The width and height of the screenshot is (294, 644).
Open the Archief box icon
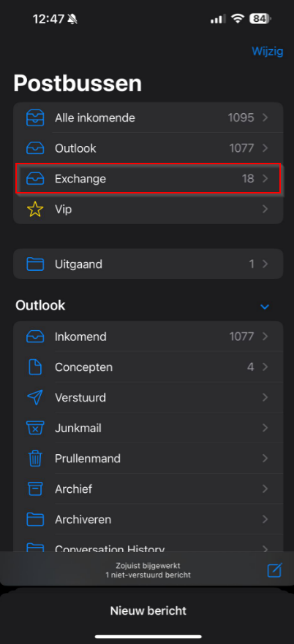pos(35,488)
